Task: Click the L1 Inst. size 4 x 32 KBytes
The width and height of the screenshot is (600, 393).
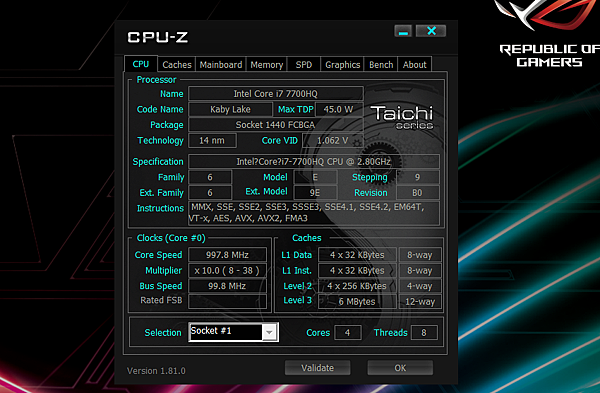Action: pyautogui.click(x=357, y=271)
